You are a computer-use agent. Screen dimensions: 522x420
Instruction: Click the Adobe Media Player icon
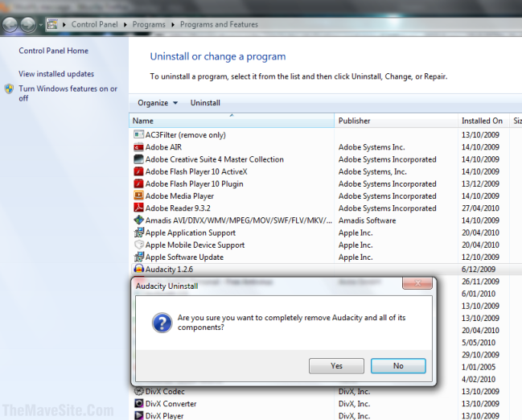(x=138, y=196)
